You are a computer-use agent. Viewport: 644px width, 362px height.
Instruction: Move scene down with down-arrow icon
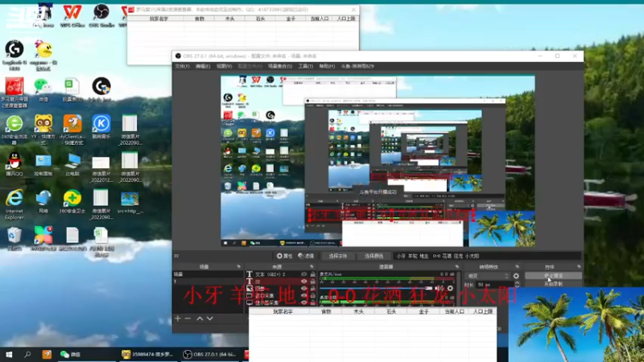click(210, 319)
